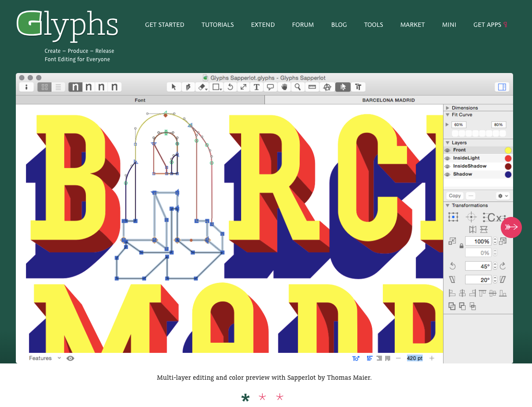This screenshot has width=532, height=407.
Task: Rotate clockwise by 45°
Action: point(503,266)
